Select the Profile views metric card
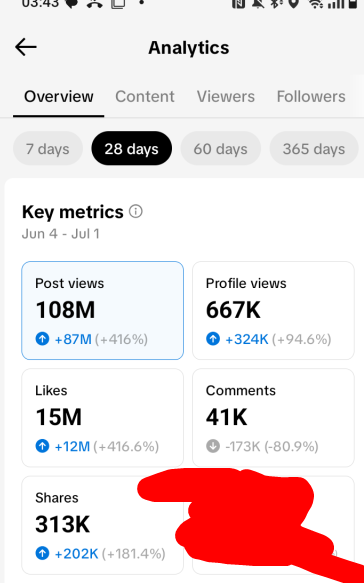This screenshot has width=364, height=583. click(273, 310)
